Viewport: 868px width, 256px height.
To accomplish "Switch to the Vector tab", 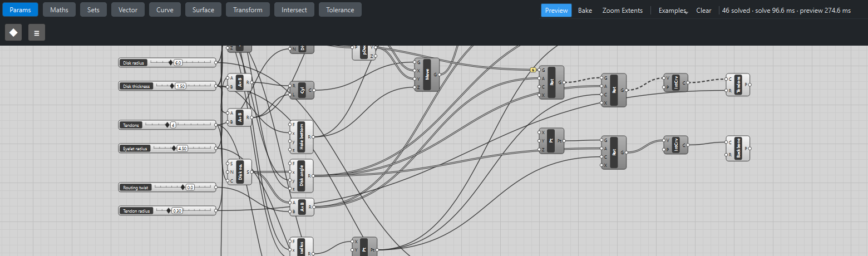I will (128, 9).
